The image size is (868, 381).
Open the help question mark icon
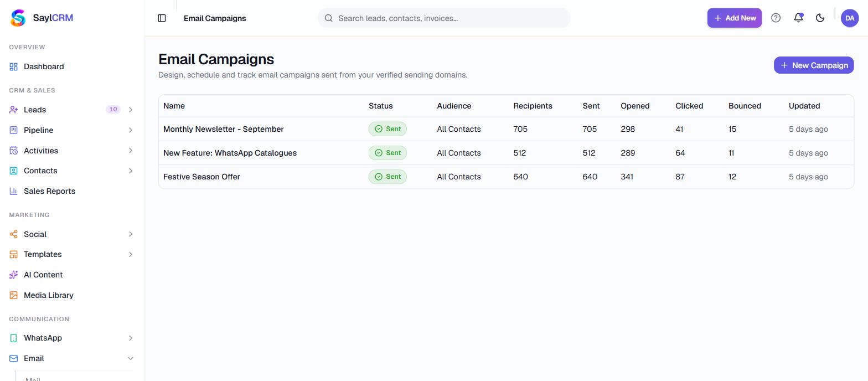[x=776, y=18]
